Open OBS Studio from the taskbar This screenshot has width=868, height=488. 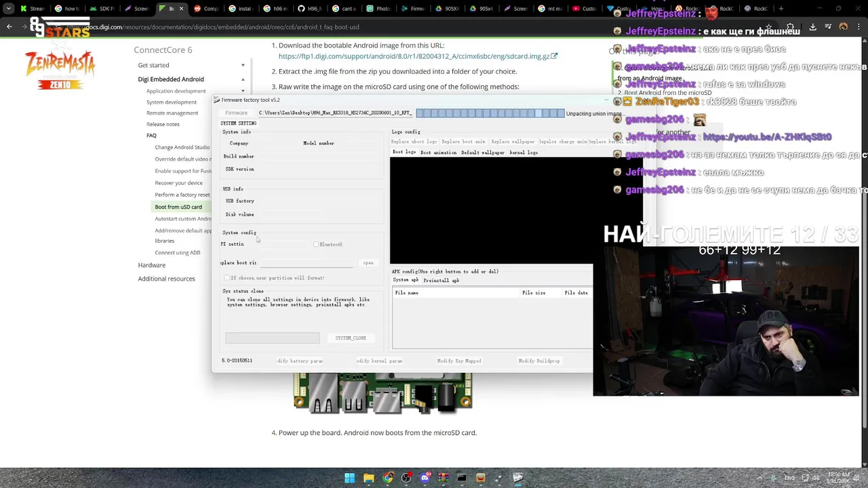406,478
